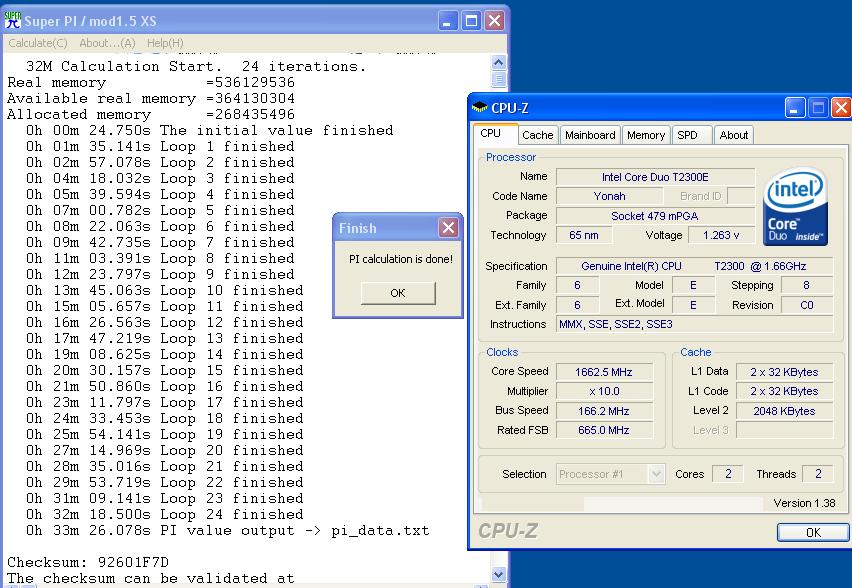Click the 'PI value output -> pi_data.txt' line
This screenshot has width=852, height=588.
pyautogui.click(x=228, y=530)
